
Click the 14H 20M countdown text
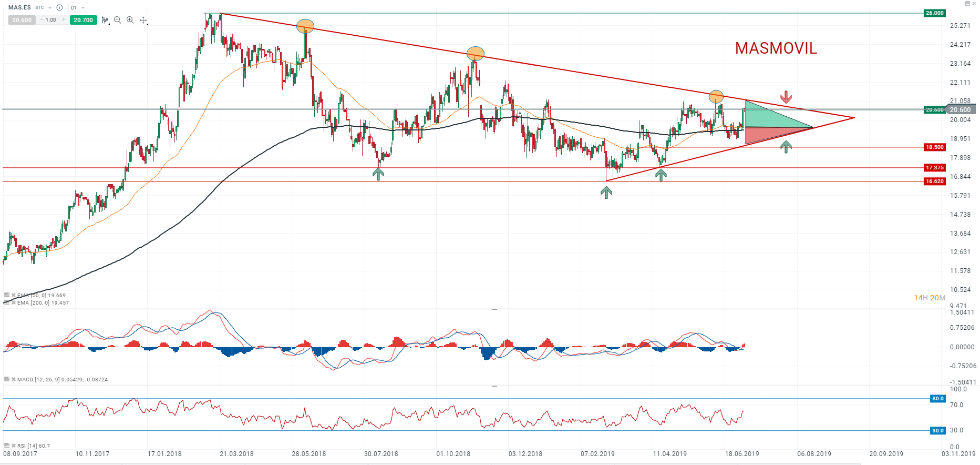click(930, 298)
